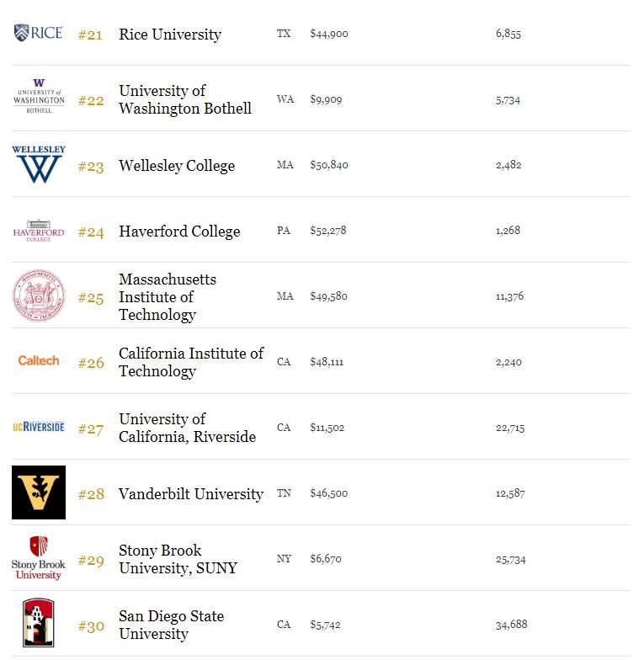Open the Vanderbilt University link
Image resolution: width=644 pixels, height=660 pixels.
coord(191,494)
